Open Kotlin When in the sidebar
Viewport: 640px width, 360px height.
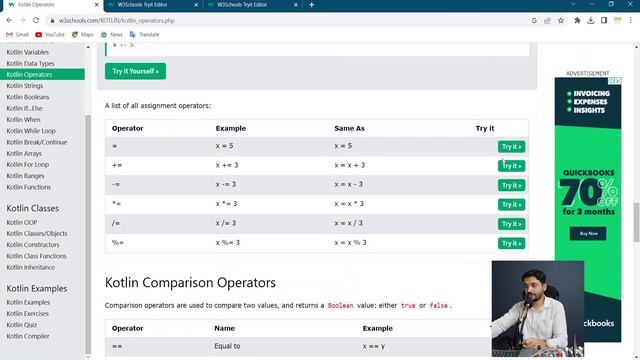pyautogui.click(x=23, y=120)
